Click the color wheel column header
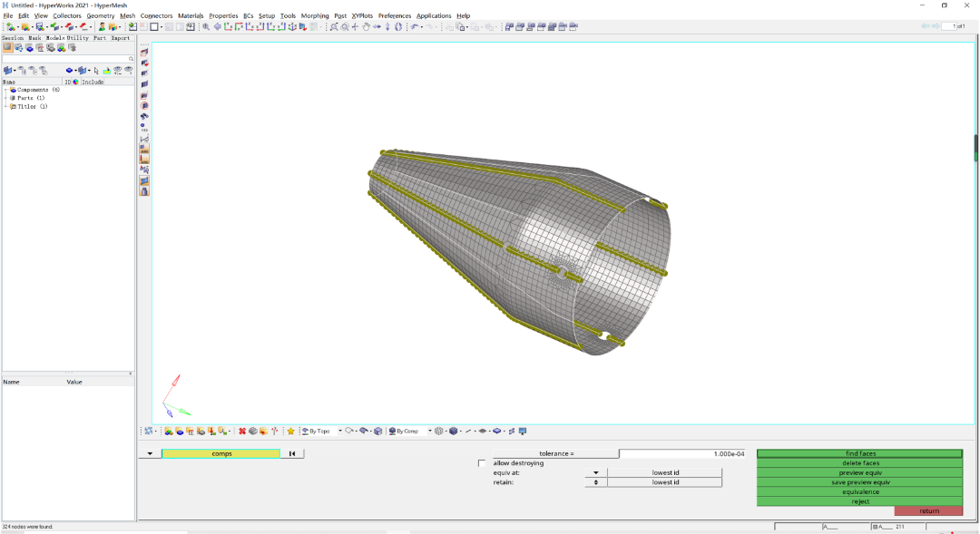Viewport: 980px width, 534px height. click(x=75, y=82)
